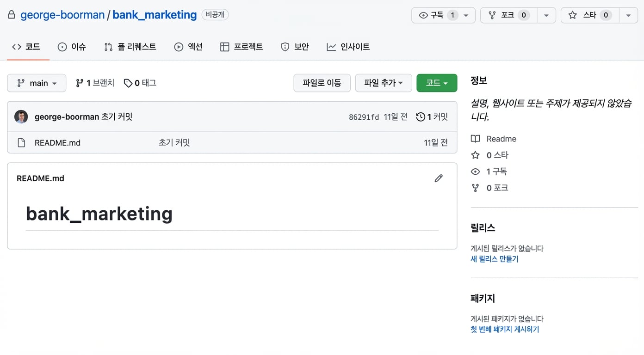Click the lock icon beside repository name
The height and width of the screenshot is (355, 644).
[x=12, y=15]
